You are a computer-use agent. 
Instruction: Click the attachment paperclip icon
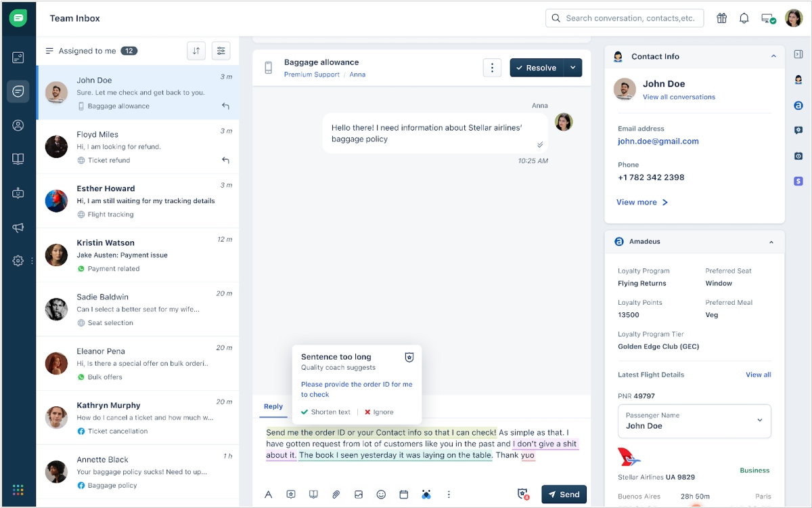click(336, 494)
